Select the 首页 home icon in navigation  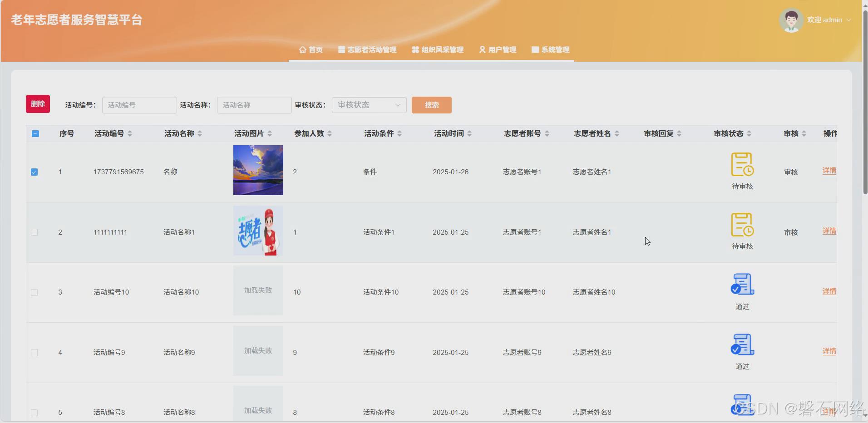pos(302,50)
